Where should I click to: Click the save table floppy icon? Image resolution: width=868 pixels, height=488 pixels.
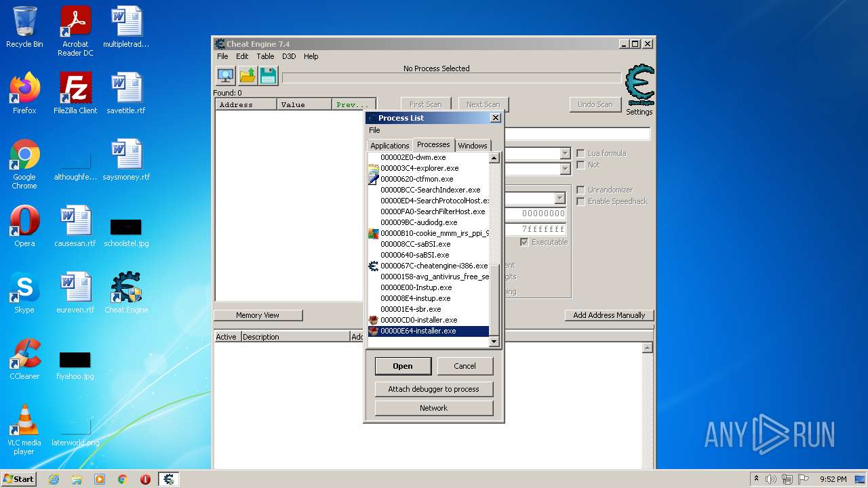click(269, 75)
